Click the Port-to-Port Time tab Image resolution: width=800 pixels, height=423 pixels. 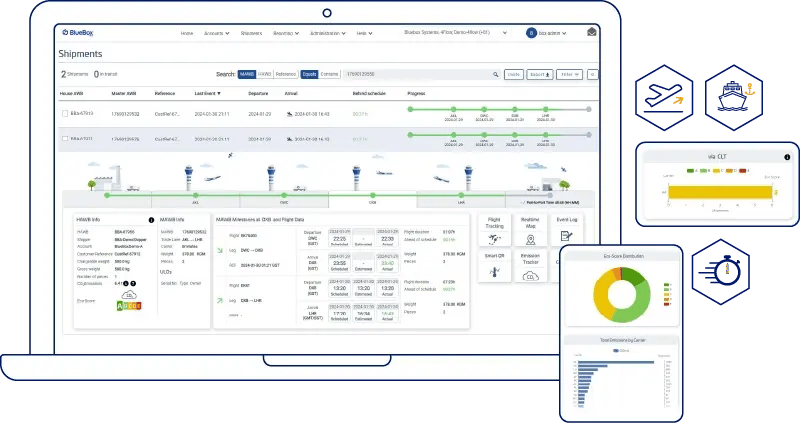coord(550,202)
